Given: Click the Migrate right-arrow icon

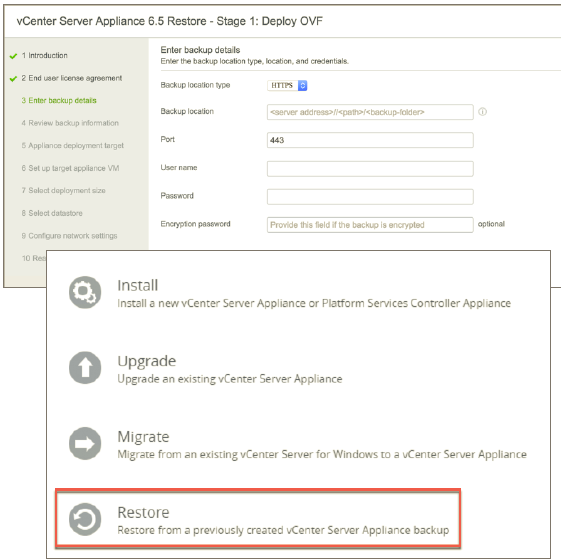Looking at the screenshot, I should point(85,443).
